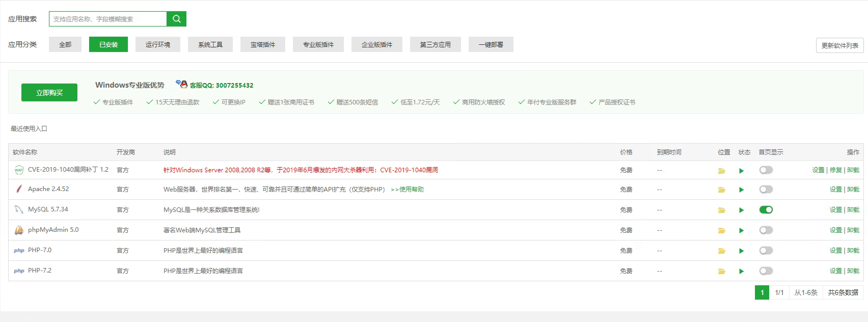
Task: Click the search magnifier button
Action: [176, 19]
